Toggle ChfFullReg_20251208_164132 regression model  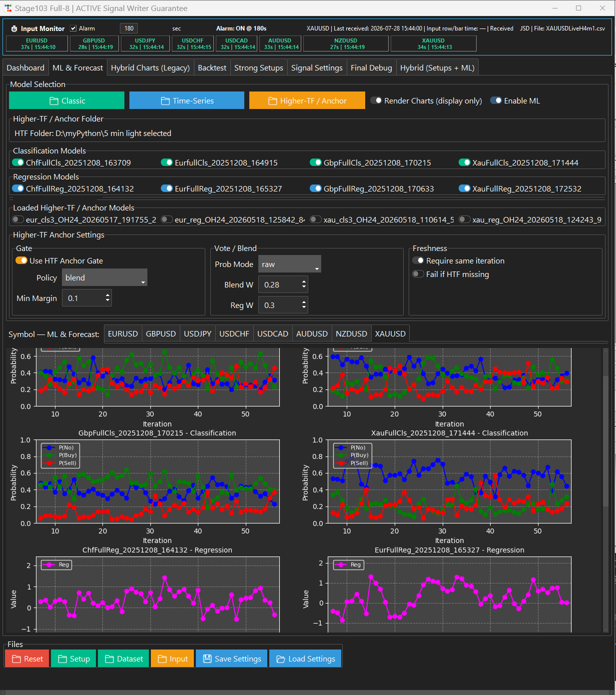(x=18, y=188)
